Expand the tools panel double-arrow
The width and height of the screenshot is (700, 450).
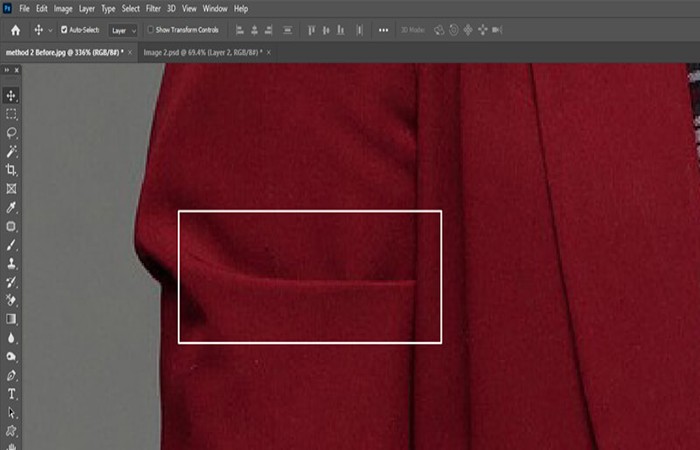6,70
